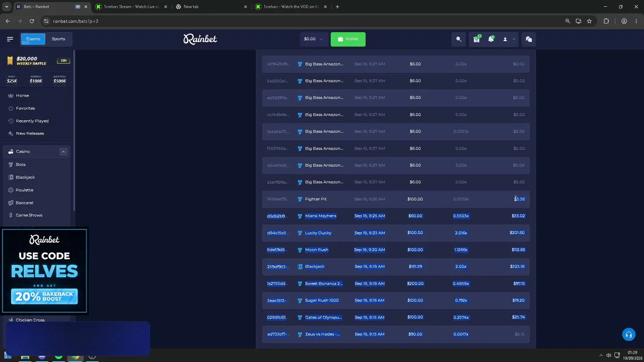This screenshot has height=362, width=644.
Task: Open Recently Played in the sidebar
Action: click(x=32, y=121)
